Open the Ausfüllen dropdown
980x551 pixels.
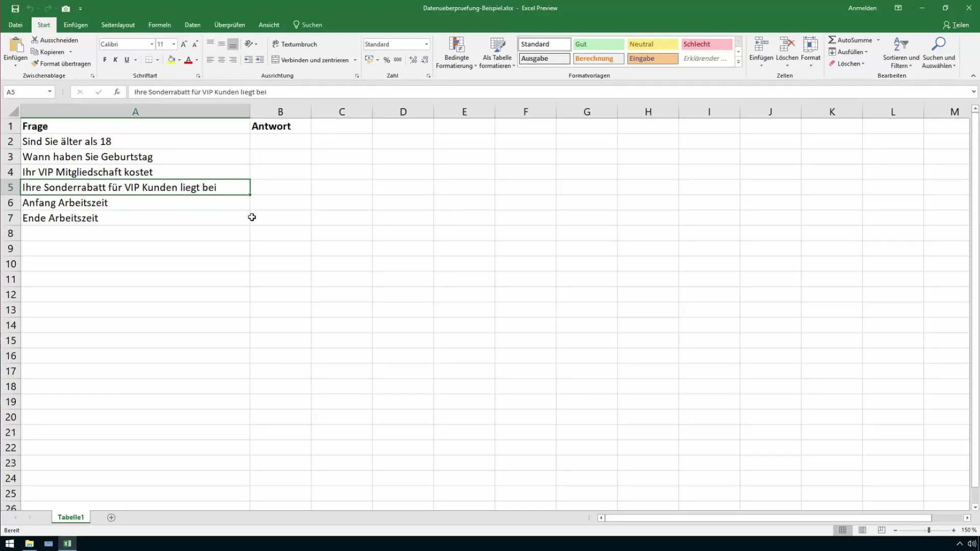click(x=848, y=52)
